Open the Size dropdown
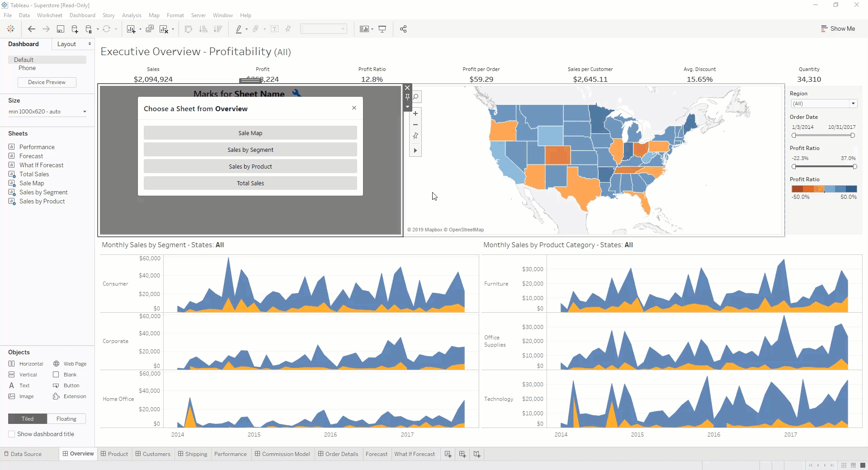The image size is (868, 470). pos(47,112)
